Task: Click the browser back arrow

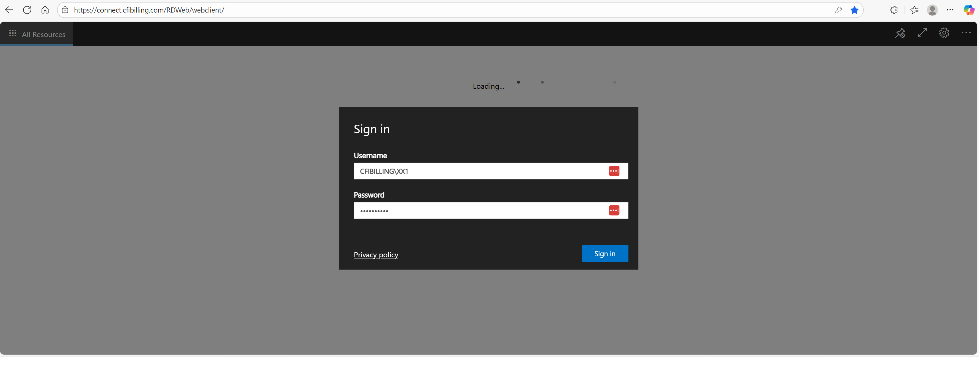Action: tap(9, 10)
